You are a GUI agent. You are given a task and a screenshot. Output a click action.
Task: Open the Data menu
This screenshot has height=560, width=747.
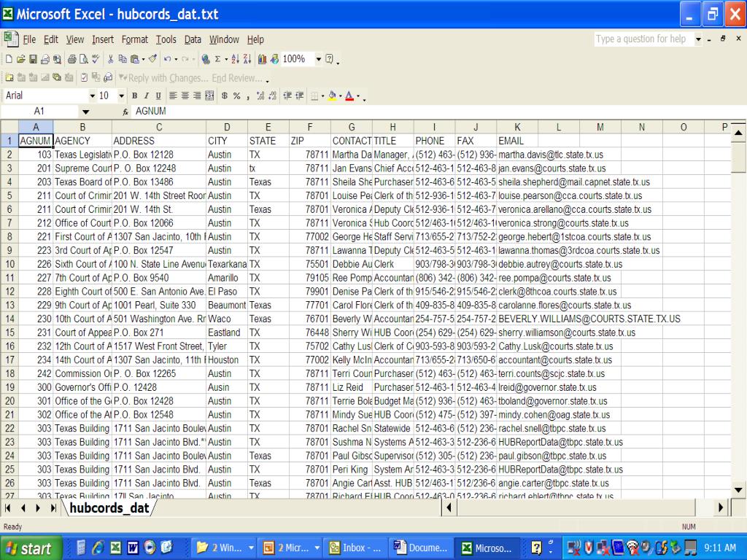coord(193,39)
